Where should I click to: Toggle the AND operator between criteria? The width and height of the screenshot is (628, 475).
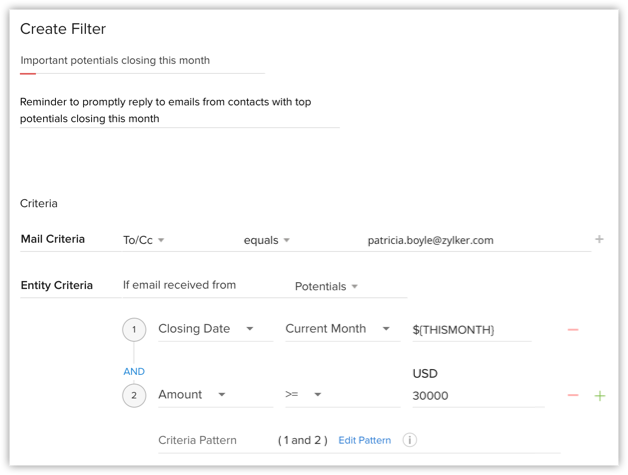tap(134, 372)
